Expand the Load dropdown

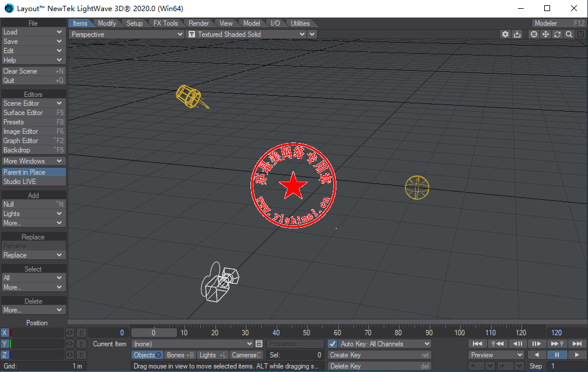point(34,32)
